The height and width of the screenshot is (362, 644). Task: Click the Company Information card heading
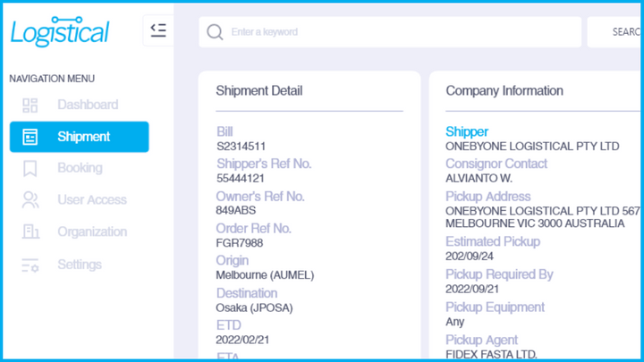pyautogui.click(x=504, y=91)
